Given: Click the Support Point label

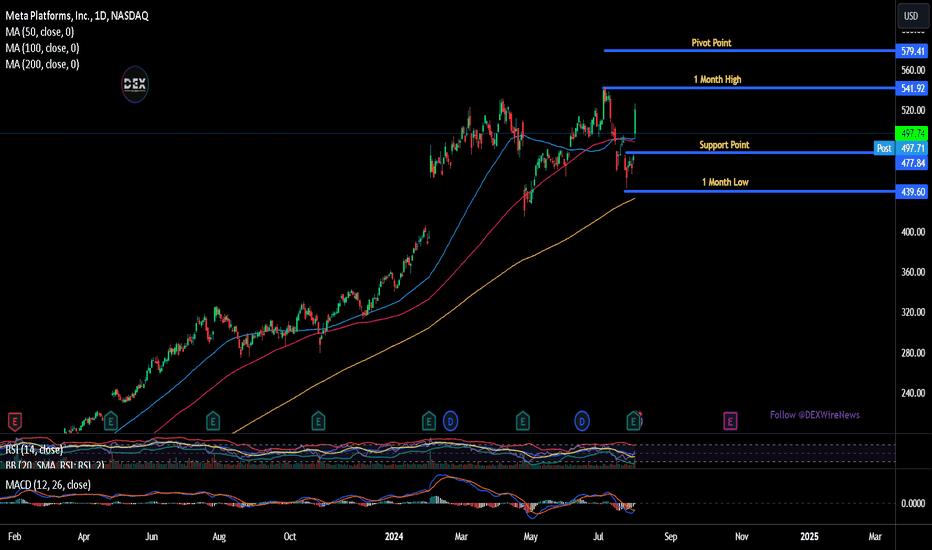Looking at the screenshot, I should click(724, 145).
